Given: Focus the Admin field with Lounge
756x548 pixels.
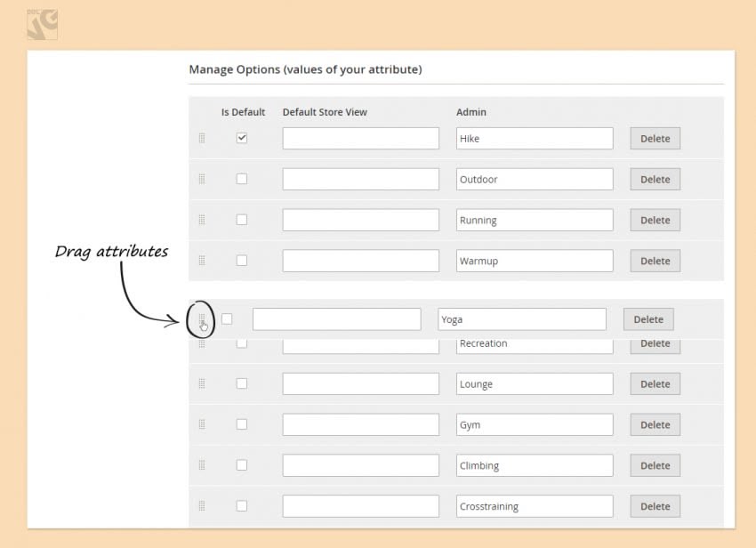Looking at the screenshot, I should (535, 384).
